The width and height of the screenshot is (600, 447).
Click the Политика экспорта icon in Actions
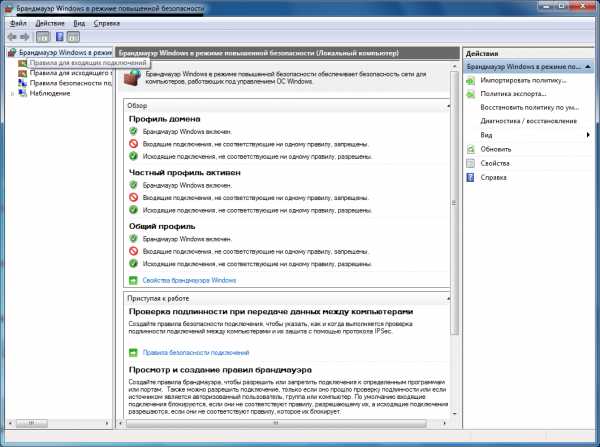click(472, 92)
